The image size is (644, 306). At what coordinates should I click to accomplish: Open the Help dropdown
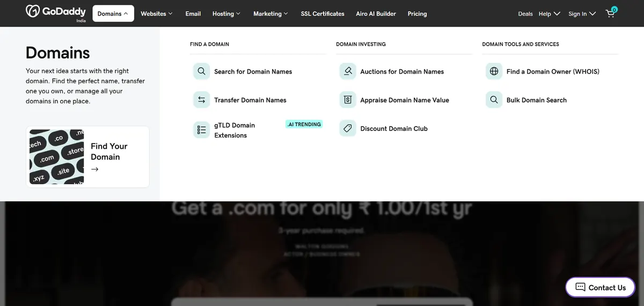point(549,13)
